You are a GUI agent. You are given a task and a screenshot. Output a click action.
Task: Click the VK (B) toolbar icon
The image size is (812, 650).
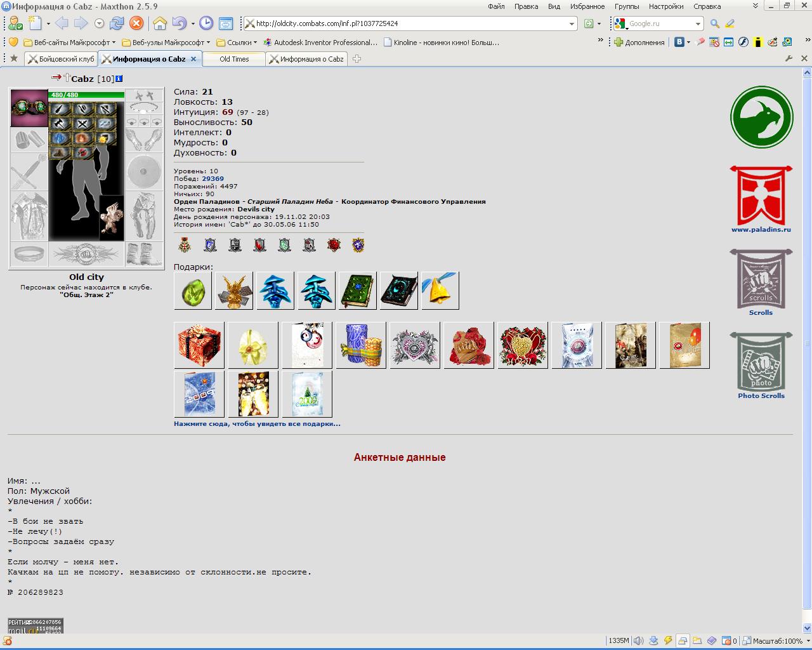[x=679, y=43]
